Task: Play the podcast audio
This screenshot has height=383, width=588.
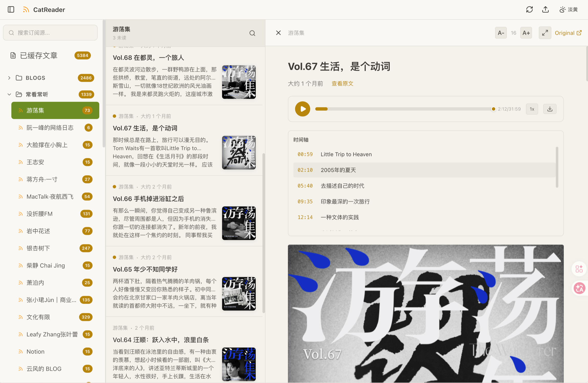Action: click(302, 109)
